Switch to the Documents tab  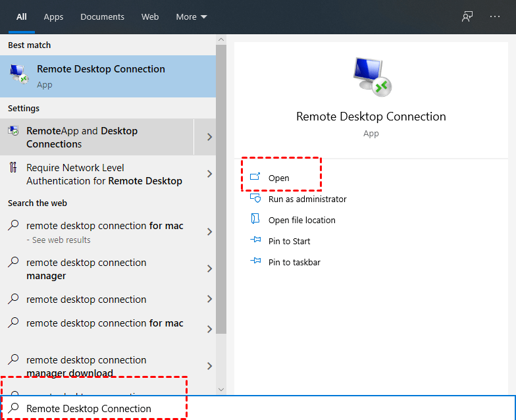tap(103, 17)
